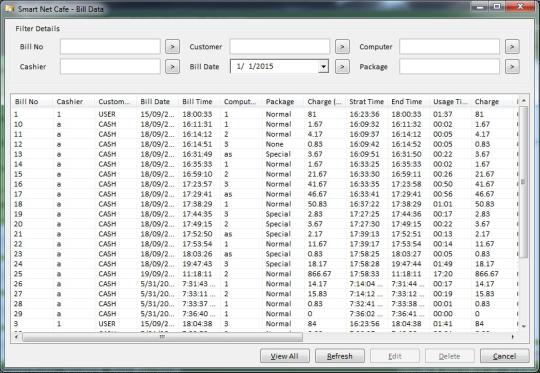540x373 pixels.
Task: Click start time 17:39:13
Action: click(365, 234)
